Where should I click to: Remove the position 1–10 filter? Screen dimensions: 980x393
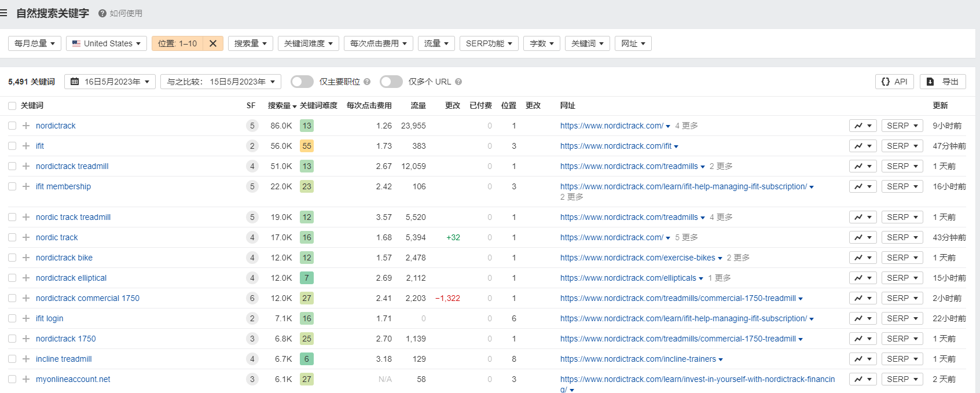point(213,43)
